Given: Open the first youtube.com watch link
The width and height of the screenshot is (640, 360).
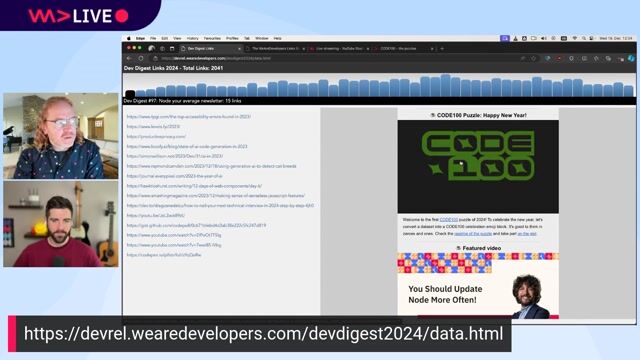Looking at the screenshot, I should coord(174,235).
